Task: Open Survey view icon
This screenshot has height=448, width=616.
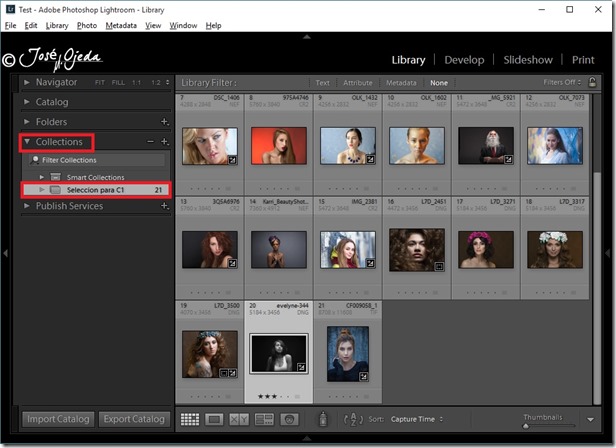Action: tap(264, 419)
